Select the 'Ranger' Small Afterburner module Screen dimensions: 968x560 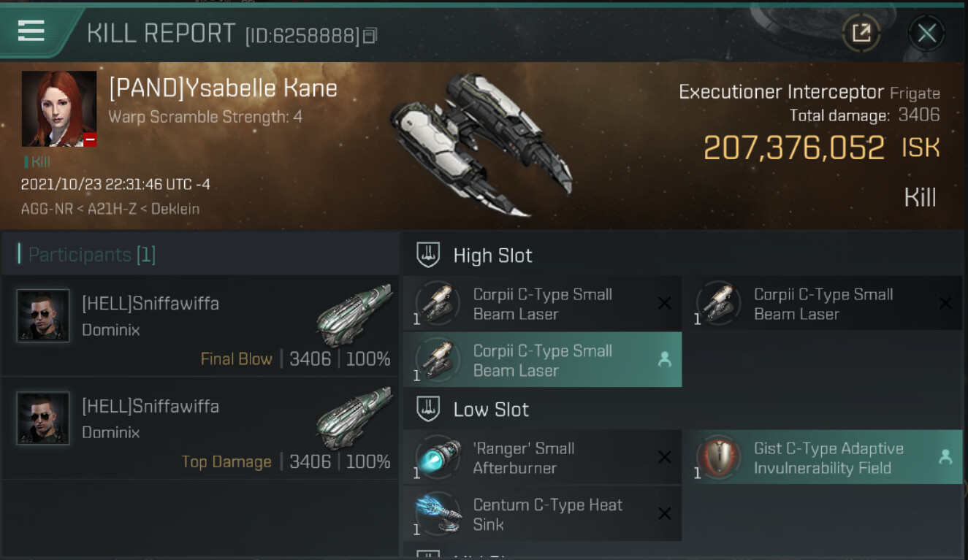[x=542, y=458]
